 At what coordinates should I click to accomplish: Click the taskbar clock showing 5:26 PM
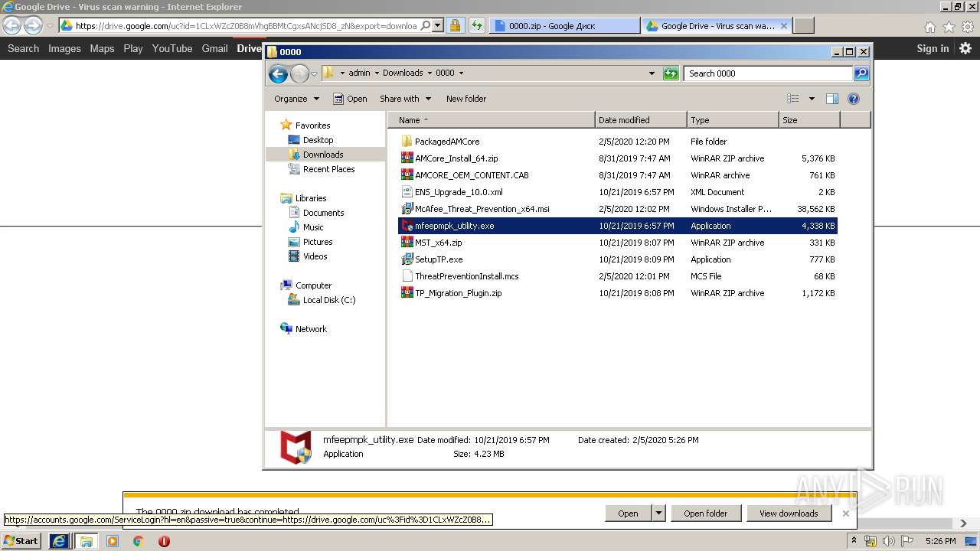click(940, 541)
